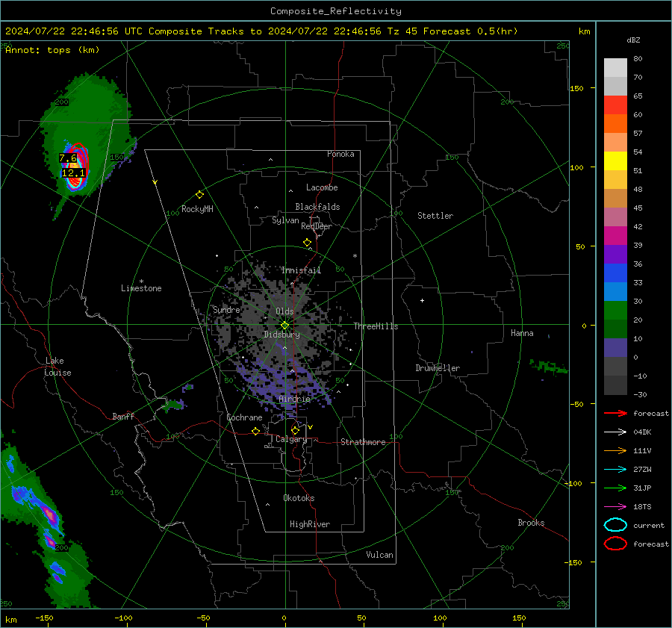This screenshot has height=628, width=672.
Task: Click the Calgary city label
Action: click(291, 439)
